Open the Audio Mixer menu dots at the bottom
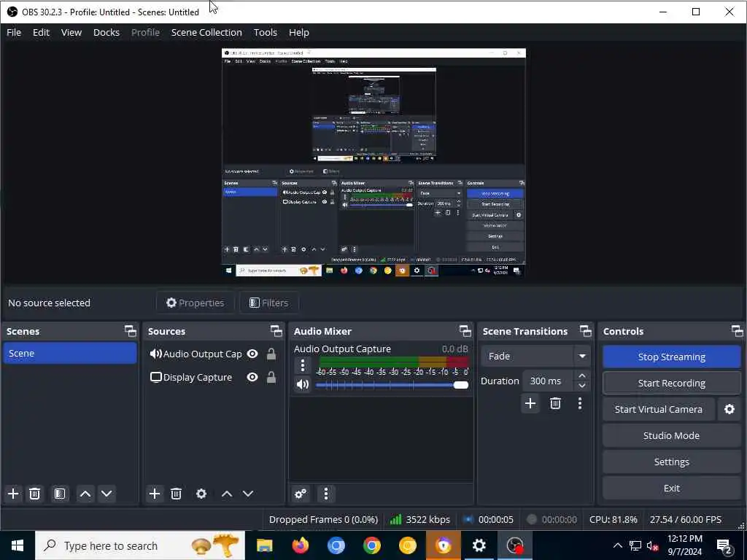 pyautogui.click(x=326, y=494)
